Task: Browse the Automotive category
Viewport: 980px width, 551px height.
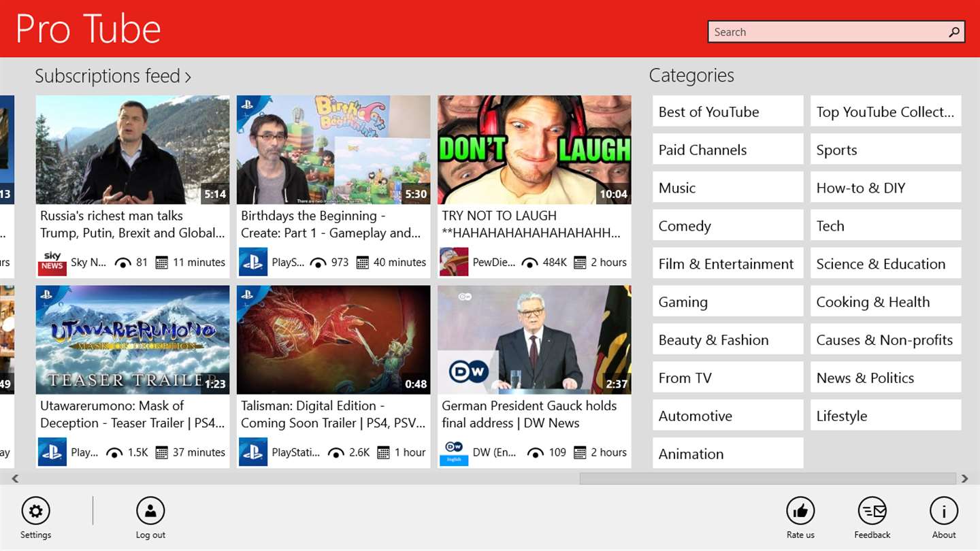Action: click(728, 416)
